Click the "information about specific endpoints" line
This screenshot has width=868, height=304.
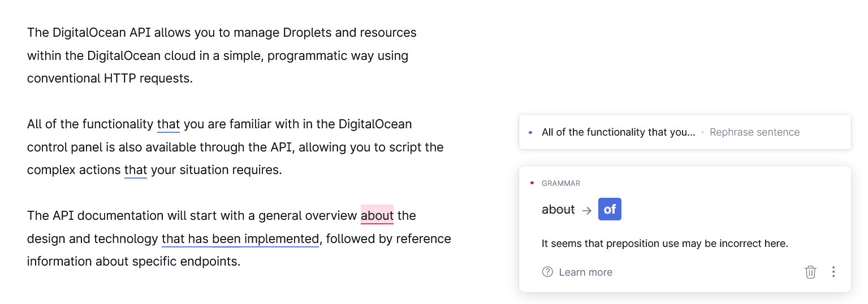click(133, 261)
